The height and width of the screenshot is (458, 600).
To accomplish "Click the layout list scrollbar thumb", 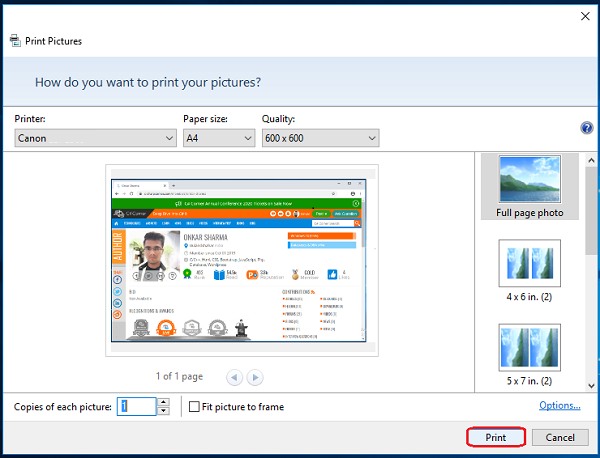I will 592,210.
